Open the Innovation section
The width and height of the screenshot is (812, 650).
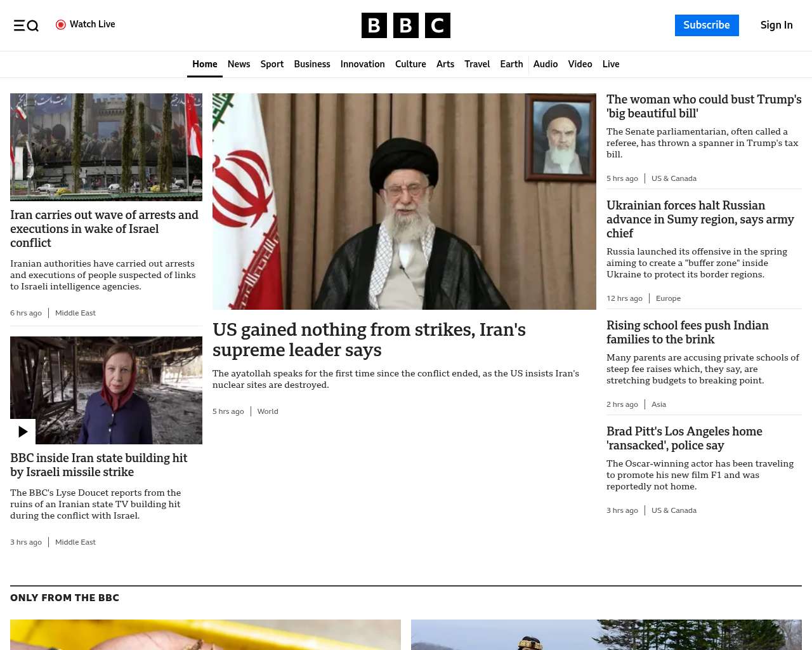(363, 64)
